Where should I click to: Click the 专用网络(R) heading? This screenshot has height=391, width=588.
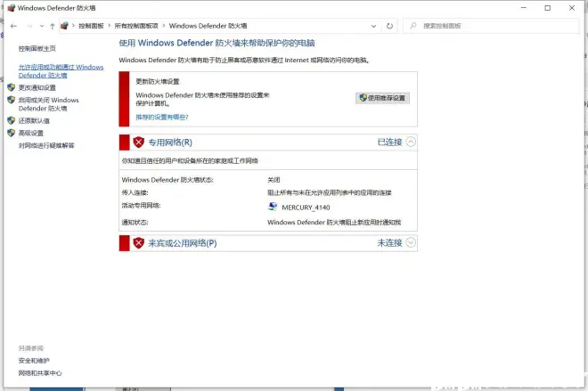pyautogui.click(x=170, y=143)
